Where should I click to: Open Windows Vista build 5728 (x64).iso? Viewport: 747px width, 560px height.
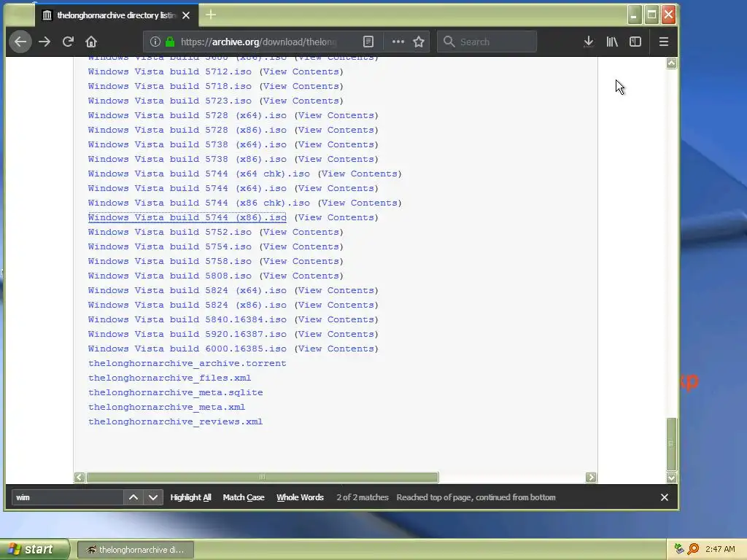(187, 115)
